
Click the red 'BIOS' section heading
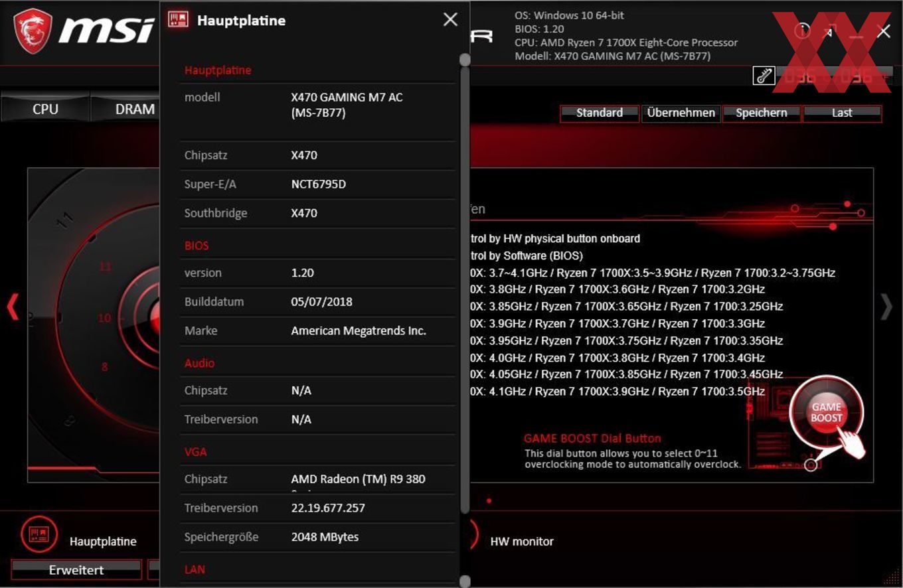pos(197,246)
